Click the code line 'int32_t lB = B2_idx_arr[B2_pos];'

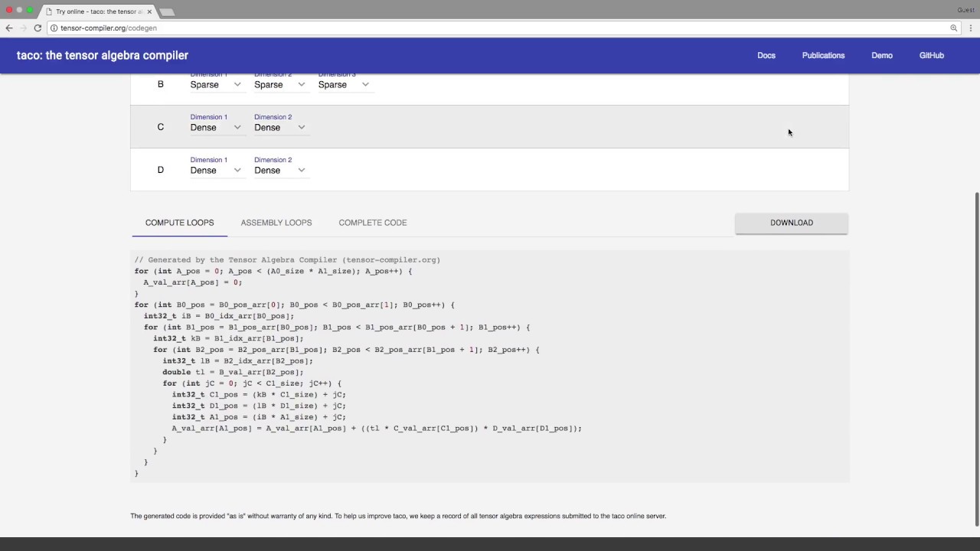237,360
